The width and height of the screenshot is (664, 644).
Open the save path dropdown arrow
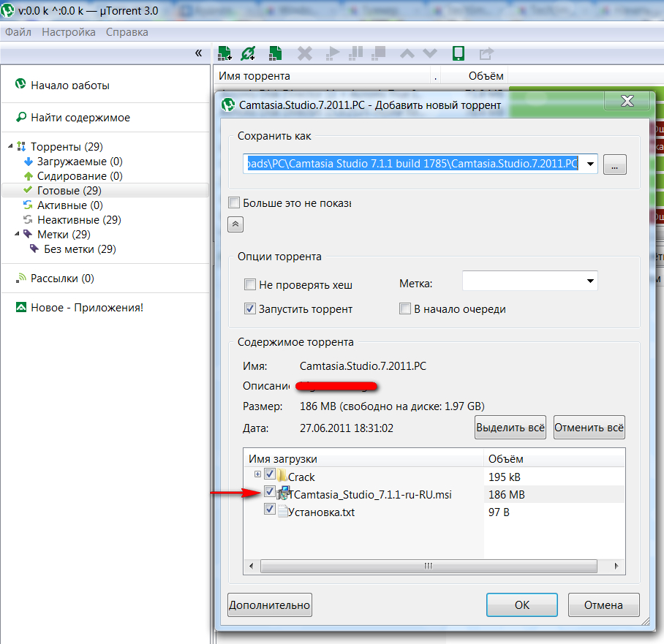tap(590, 164)
